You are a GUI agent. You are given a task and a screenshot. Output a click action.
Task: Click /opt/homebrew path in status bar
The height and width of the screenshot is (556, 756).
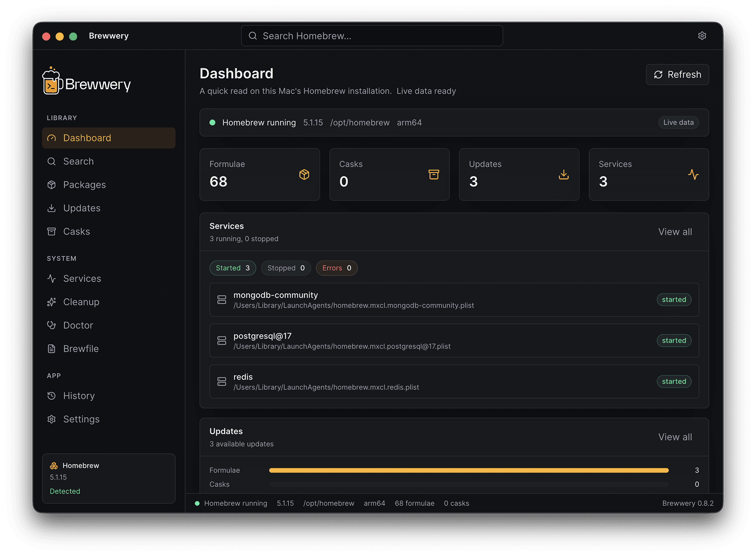pos(329,503)
